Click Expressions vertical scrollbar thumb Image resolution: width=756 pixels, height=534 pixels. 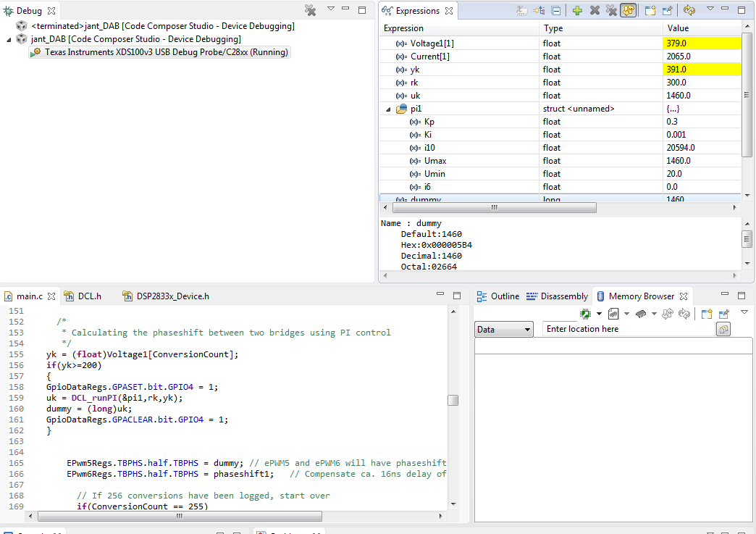(747, 94)
